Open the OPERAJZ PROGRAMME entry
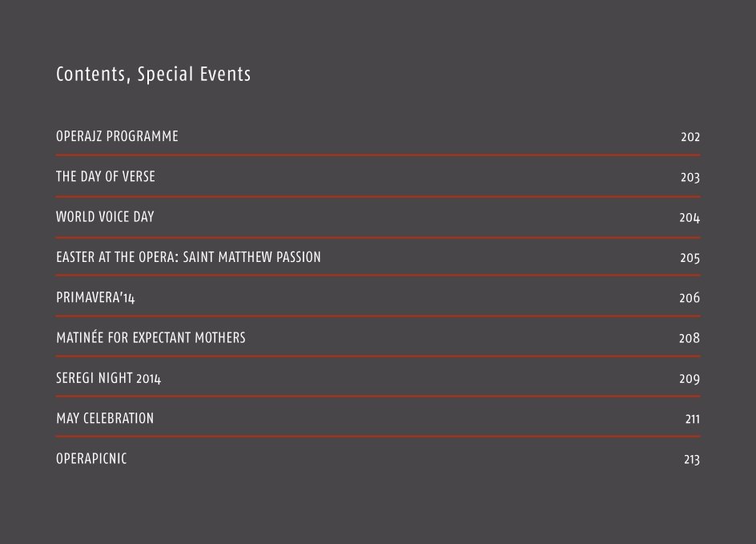The height and width of the screenshot is (544, 756). 117,136
